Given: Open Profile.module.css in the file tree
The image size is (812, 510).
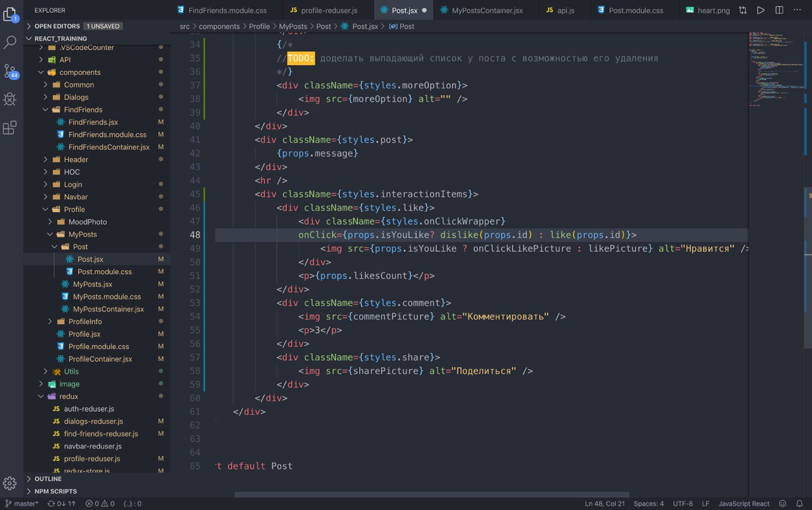Looking at the screenshot, I should (x=98, y=347).
